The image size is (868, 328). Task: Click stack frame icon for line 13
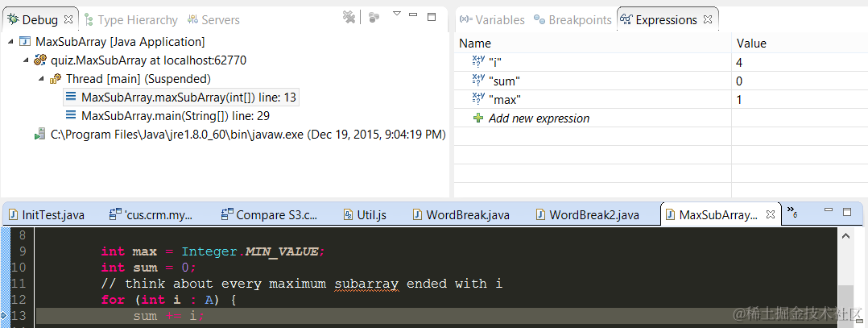[71, 98]
